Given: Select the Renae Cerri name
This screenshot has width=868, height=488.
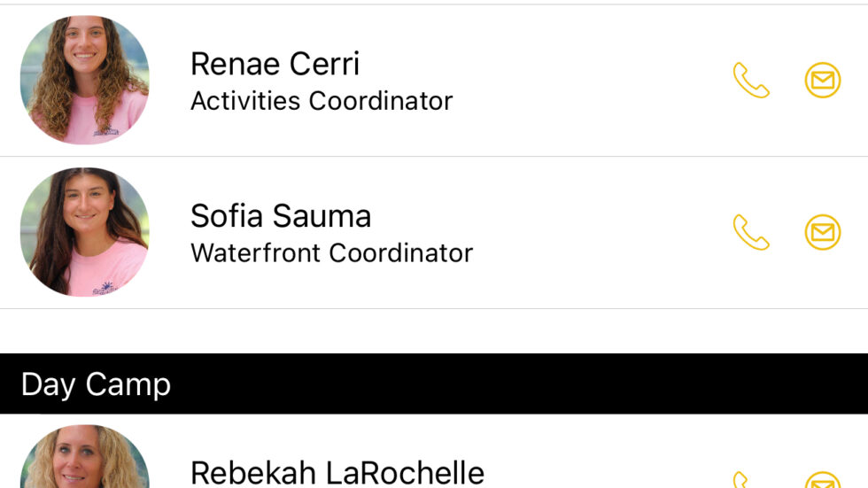Looking at the screenshot, I should point(275,64).
